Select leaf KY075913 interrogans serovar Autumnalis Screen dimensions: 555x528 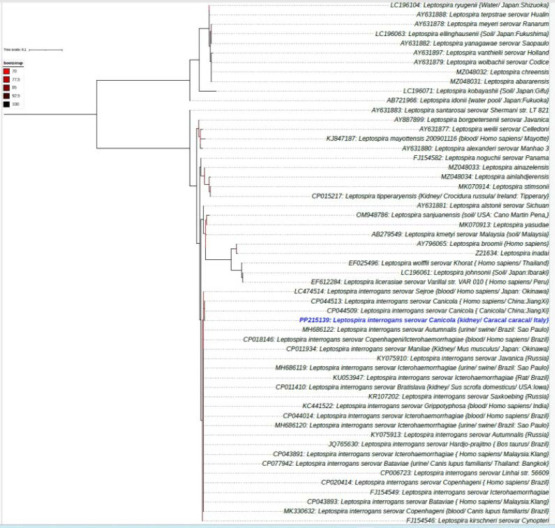(x=460, y=435)
